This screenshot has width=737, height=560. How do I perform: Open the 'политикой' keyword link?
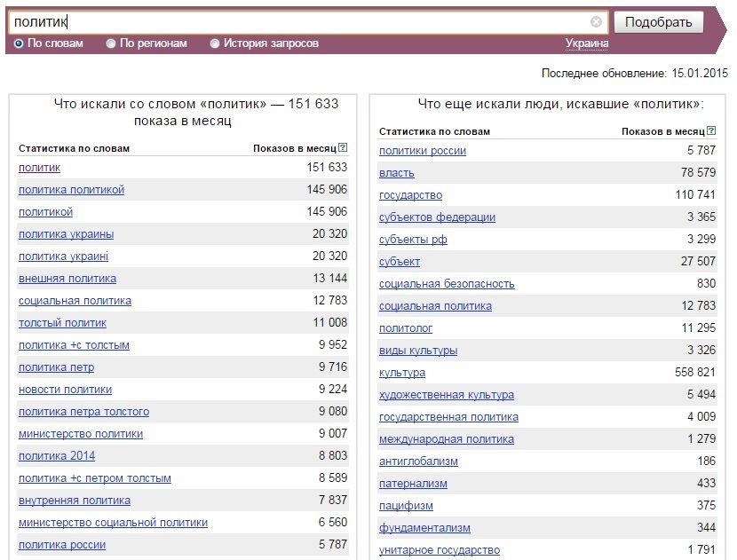pos(45,212)
